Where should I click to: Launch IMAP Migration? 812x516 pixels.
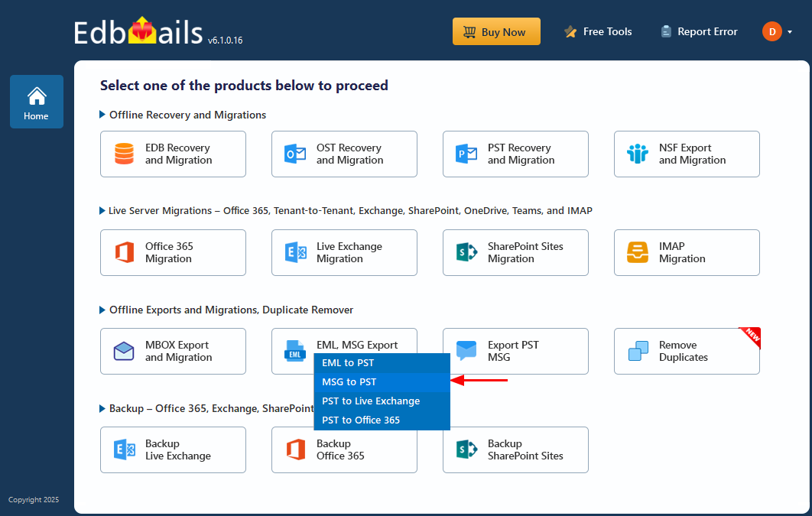click(687, 252)
